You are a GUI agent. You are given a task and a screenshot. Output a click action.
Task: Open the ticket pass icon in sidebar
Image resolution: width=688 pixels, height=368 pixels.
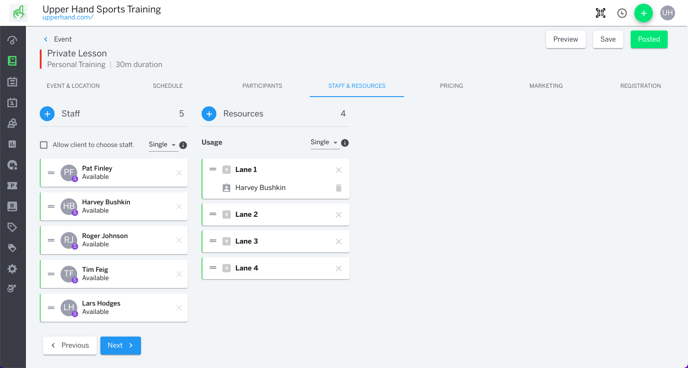tap(12, 186)
